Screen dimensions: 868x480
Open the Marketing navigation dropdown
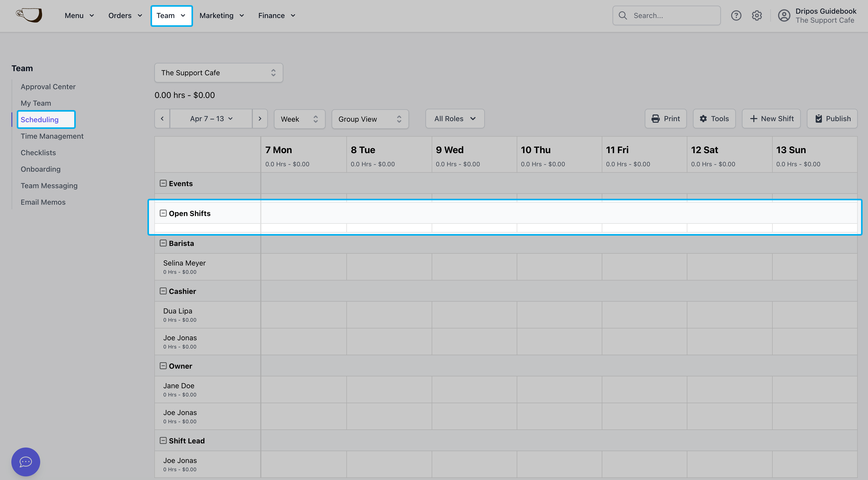pyautogui.click(x=222, y=15)
